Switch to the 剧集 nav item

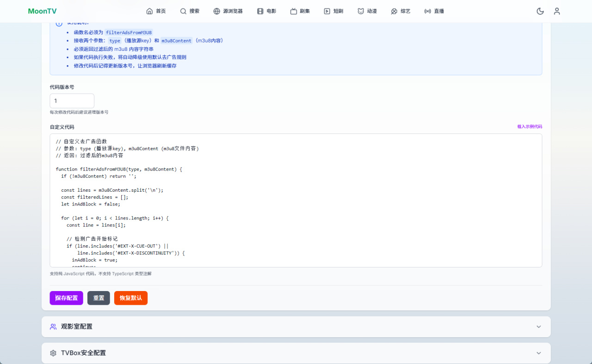(300, 11)
